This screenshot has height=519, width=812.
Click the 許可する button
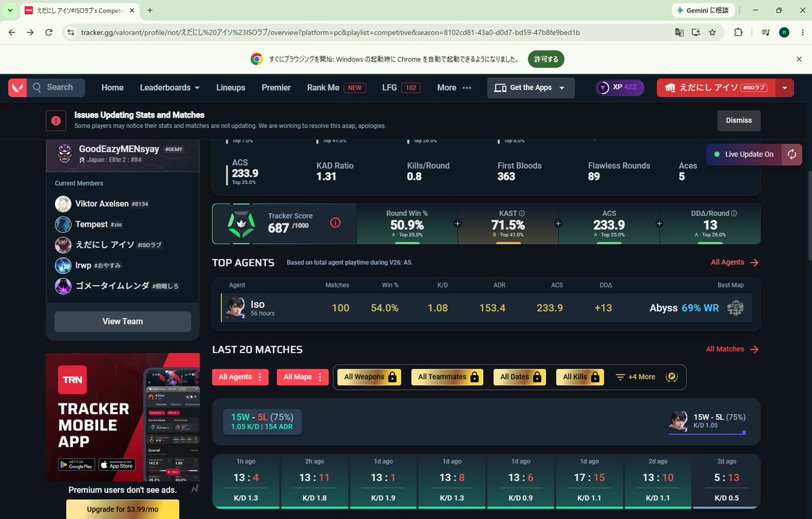[546, 59]
